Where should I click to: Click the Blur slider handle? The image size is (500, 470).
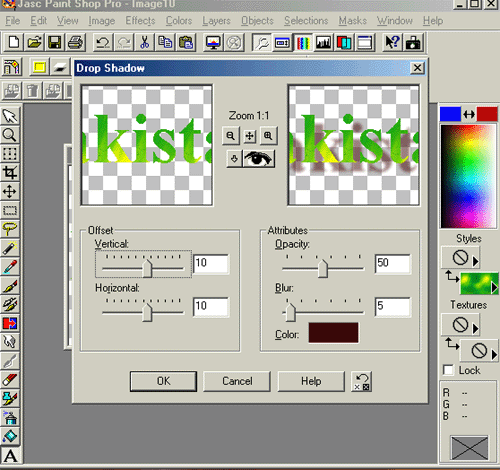point(291,312)
